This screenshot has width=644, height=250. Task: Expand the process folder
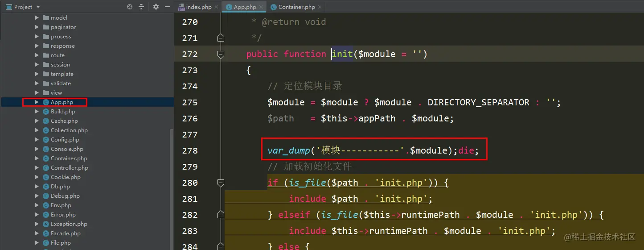coord(37,37)
